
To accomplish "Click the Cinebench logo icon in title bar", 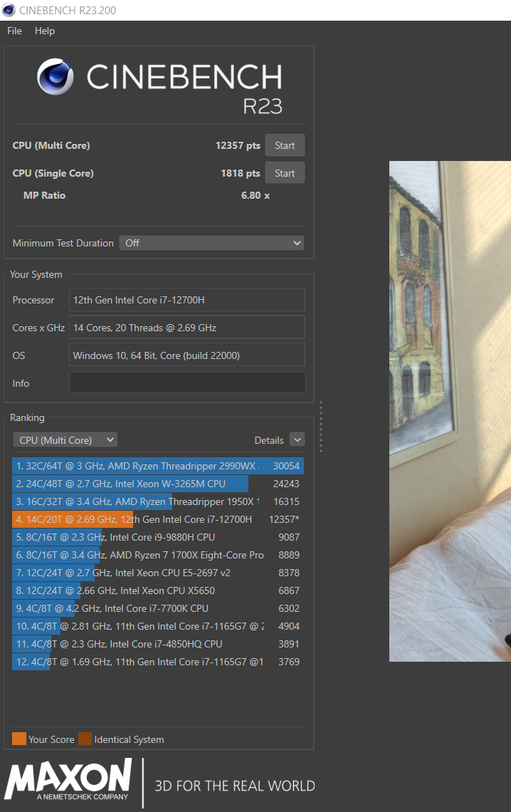I will click(9, 10).
